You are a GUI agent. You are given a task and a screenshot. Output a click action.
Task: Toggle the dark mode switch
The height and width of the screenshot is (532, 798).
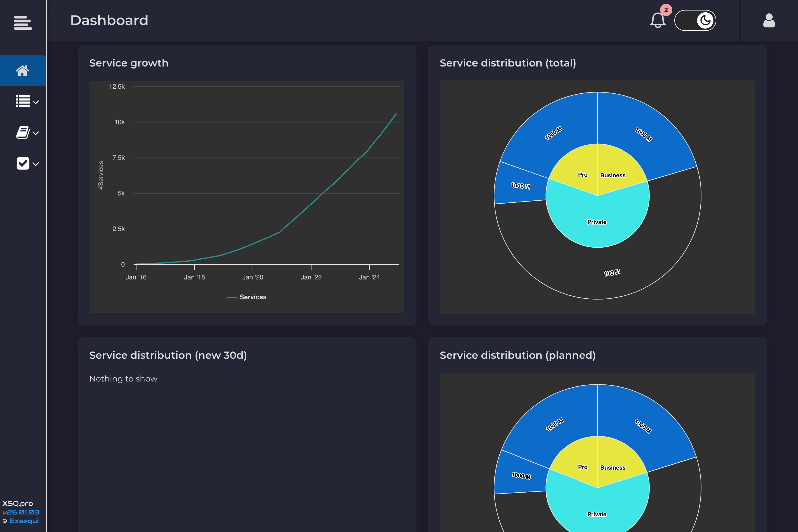[x=695, y=20]
